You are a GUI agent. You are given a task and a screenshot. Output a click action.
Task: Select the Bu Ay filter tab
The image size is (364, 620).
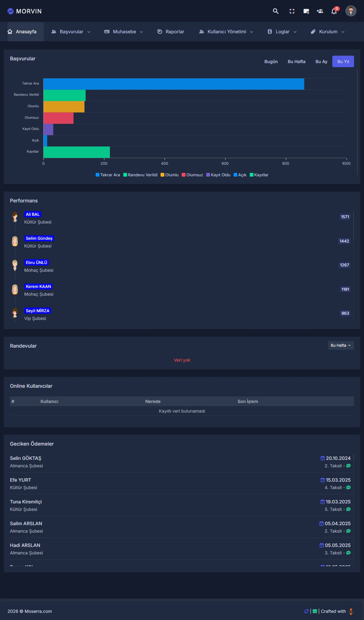[321, 62]
